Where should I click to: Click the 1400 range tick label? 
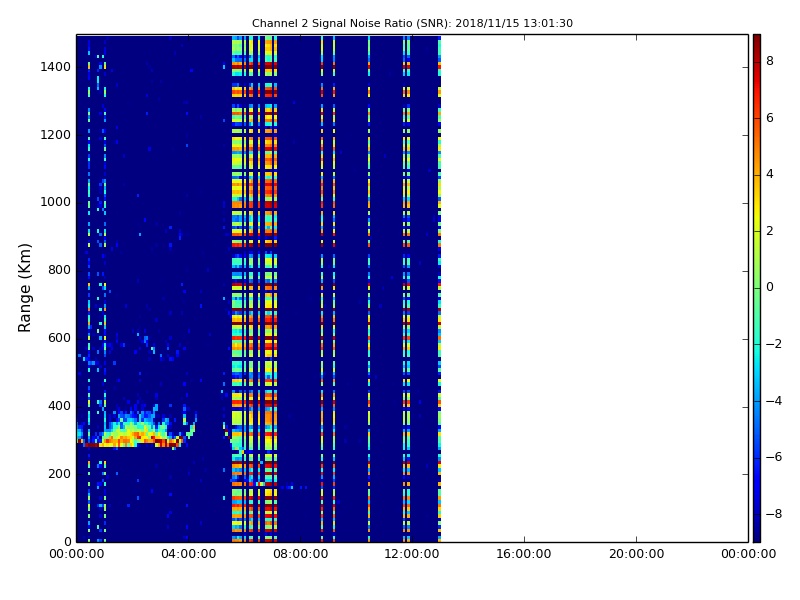pyautogui.click(x=56, y=67)
